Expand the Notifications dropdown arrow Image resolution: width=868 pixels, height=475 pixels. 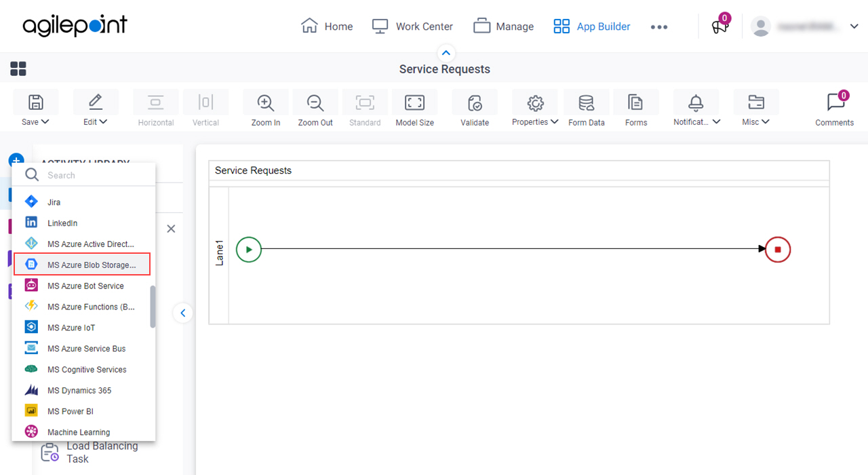point(717,122)
